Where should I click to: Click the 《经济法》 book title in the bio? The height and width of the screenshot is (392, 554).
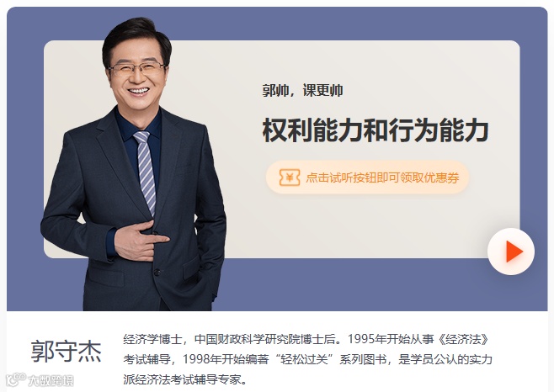coord(462,339)
